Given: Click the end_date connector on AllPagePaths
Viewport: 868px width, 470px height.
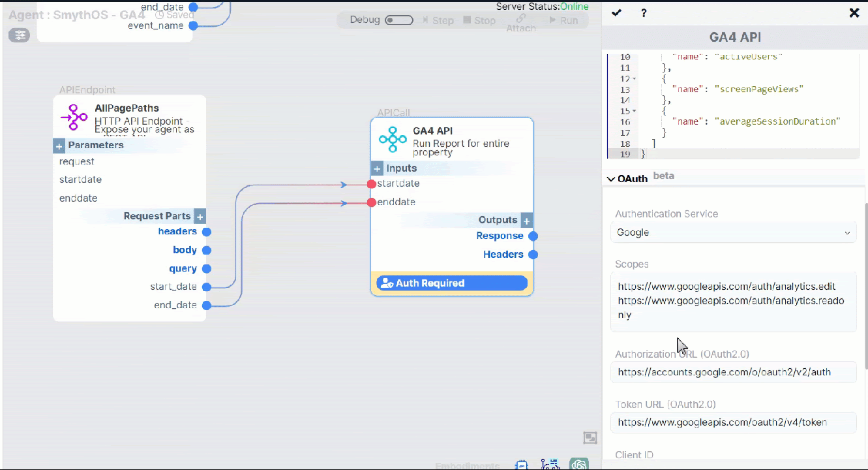Looking at the screenshot, I should (207, 305).
